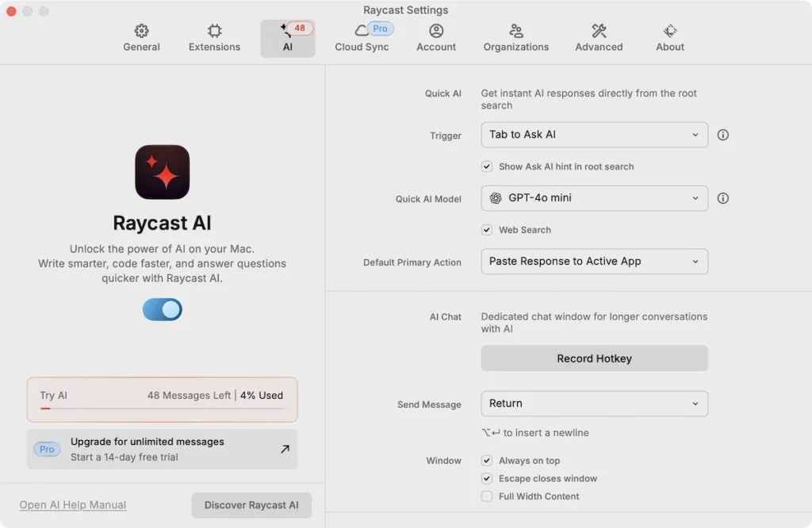The width and height of the screenshot is (812, 528).
Task: Click "Start a 14-day free trial" text
Action: tap(124, 457)
